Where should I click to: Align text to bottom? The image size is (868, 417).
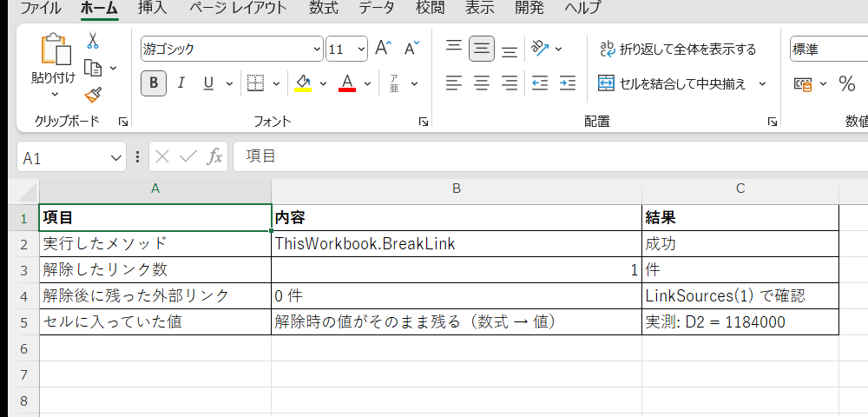click(x=510, y=50)
